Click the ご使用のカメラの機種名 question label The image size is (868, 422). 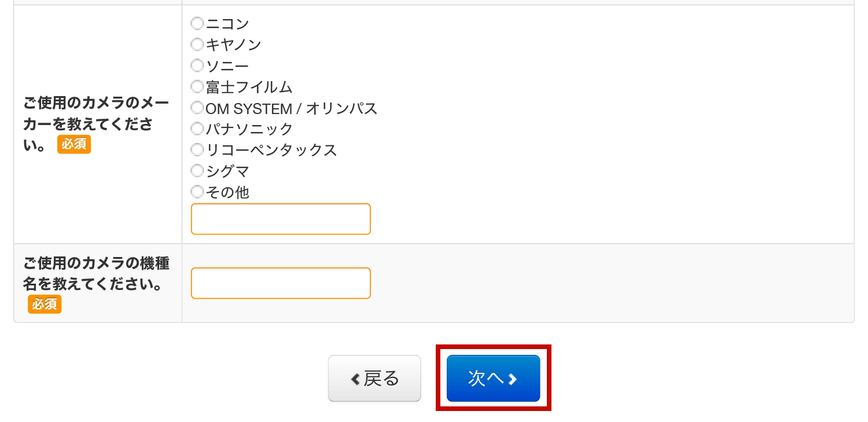click(x=96, y=274)
